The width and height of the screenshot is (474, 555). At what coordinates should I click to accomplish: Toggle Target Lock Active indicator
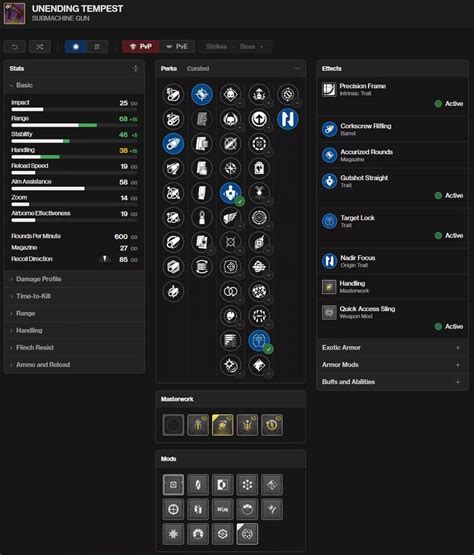pyautogui.click(x=449, y=236)
